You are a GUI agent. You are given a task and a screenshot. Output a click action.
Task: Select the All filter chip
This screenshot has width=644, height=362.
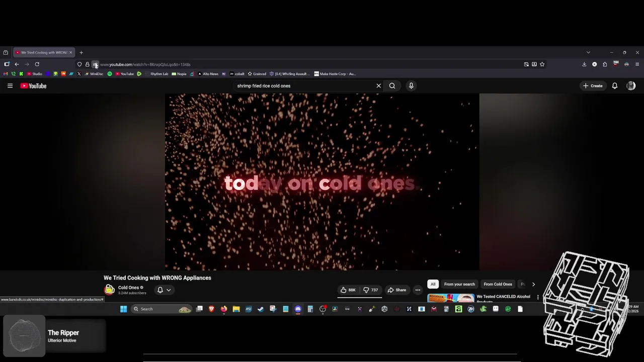(x=433, y=284)
